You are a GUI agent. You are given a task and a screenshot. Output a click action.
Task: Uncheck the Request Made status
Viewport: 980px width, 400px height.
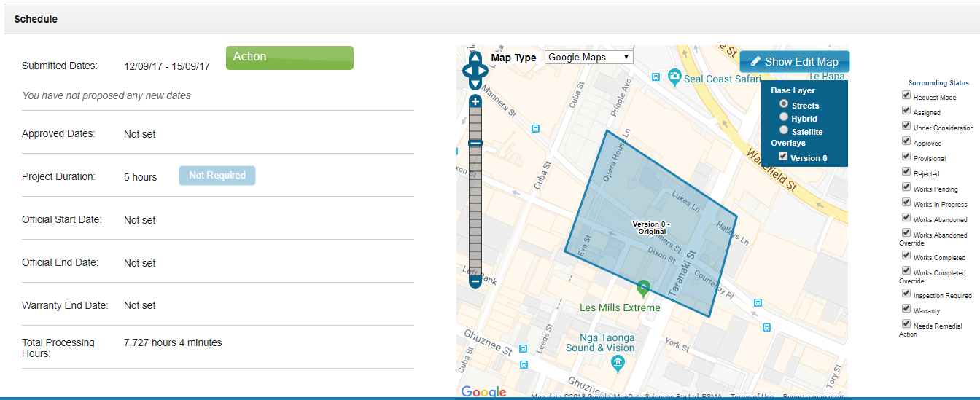906,95
